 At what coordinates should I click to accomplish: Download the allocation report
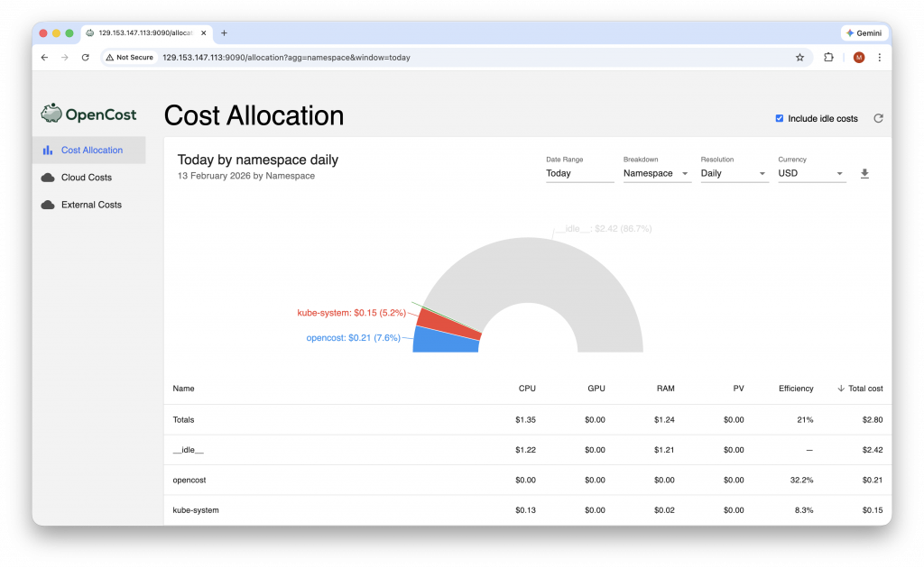coord(864,174)
